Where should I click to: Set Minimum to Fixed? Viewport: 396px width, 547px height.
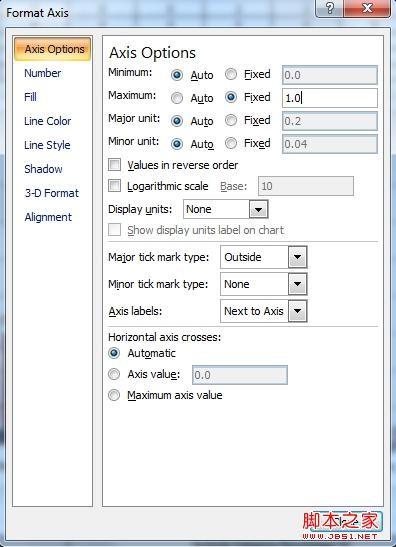pos(231,74)
